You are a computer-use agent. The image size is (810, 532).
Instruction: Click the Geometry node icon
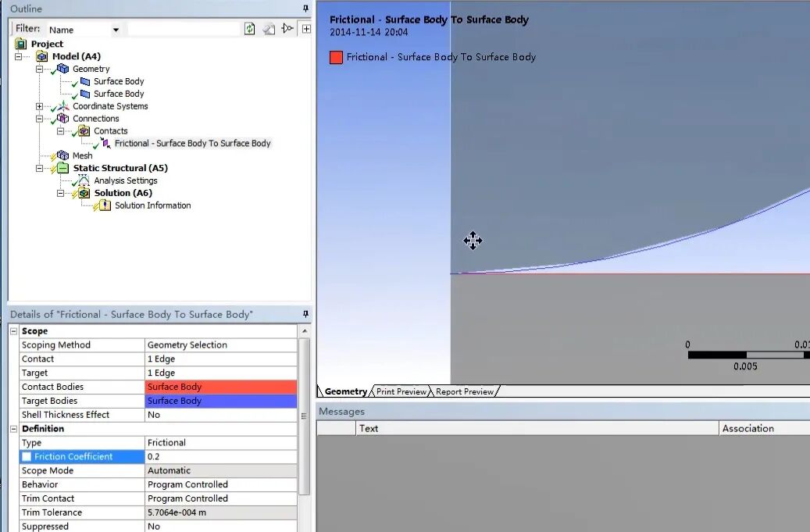(x=63, y=69)
